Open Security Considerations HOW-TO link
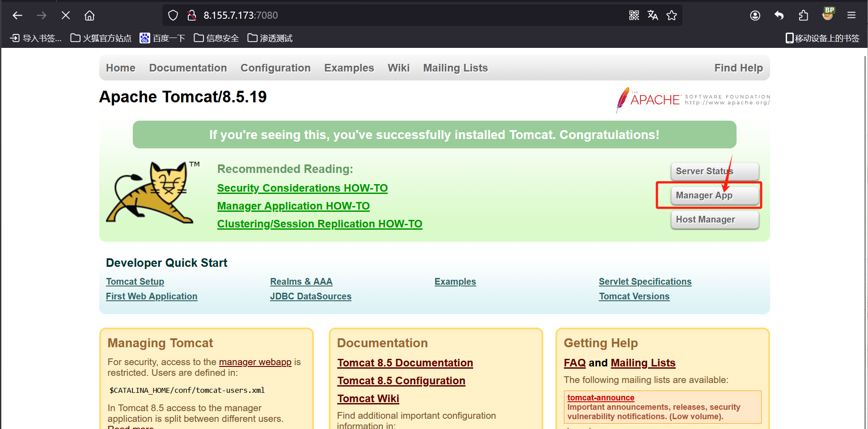Viewport: 868px width, 429px height. [302, 188]
